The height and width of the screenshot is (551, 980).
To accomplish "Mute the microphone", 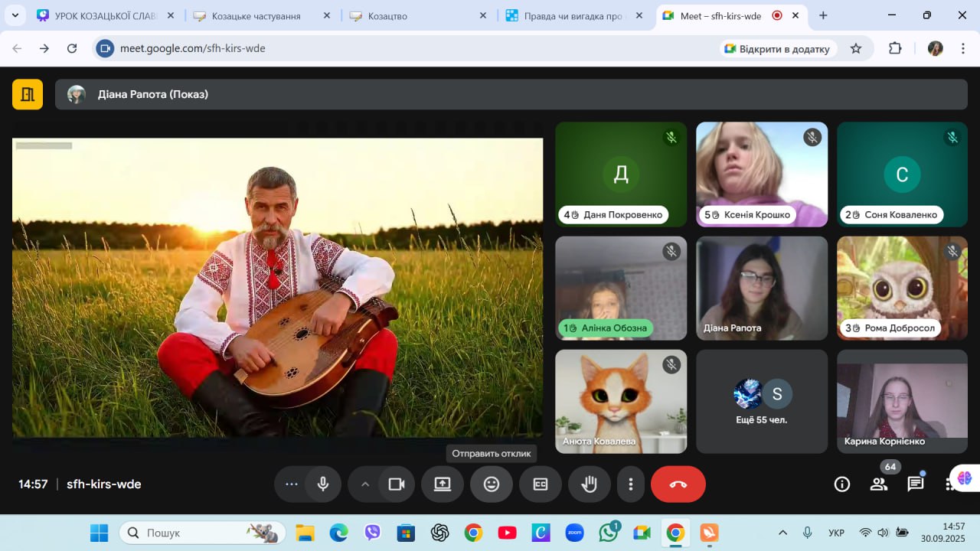I will 323,484.
